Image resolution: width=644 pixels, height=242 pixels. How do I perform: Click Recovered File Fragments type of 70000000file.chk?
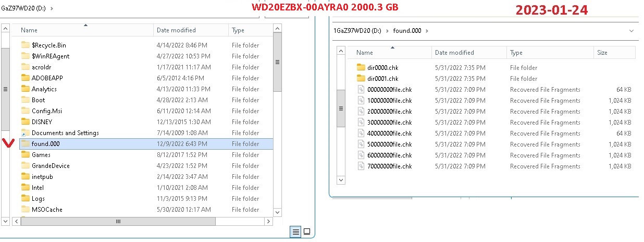(x=545, y=166)
